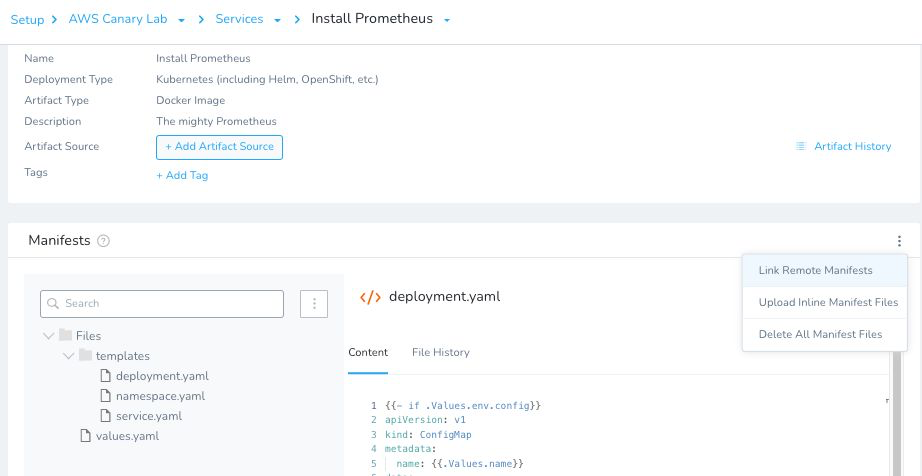922x476 pixels.
Task: Collapse the Files folder chevron
Action: point(49,336)
